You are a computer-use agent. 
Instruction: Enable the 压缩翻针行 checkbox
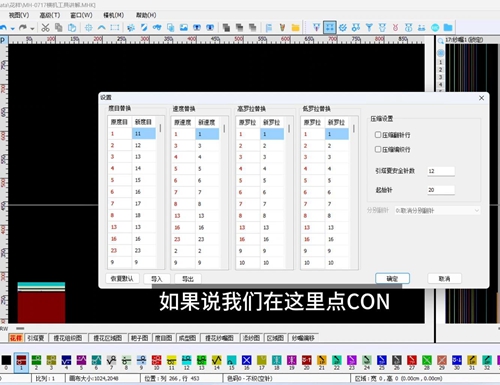pyautogui.click(x=378, y=135)
